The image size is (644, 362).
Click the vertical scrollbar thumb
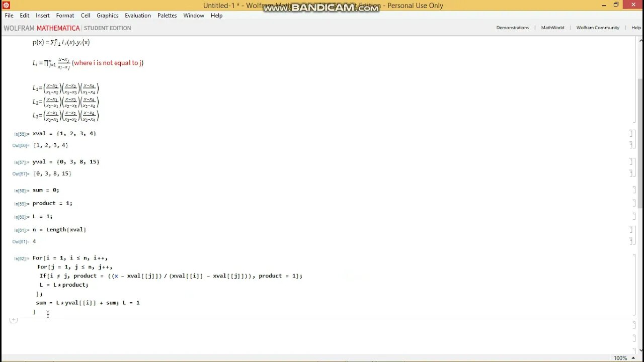coord(640,143)
